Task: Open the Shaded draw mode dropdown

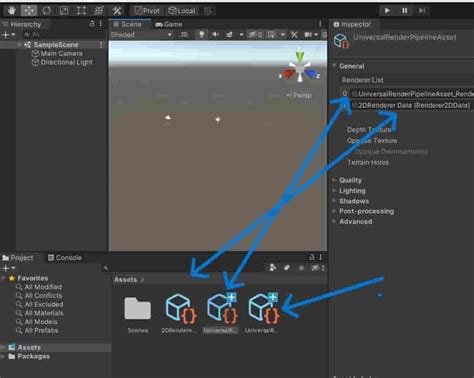Action: pos(141,35)
